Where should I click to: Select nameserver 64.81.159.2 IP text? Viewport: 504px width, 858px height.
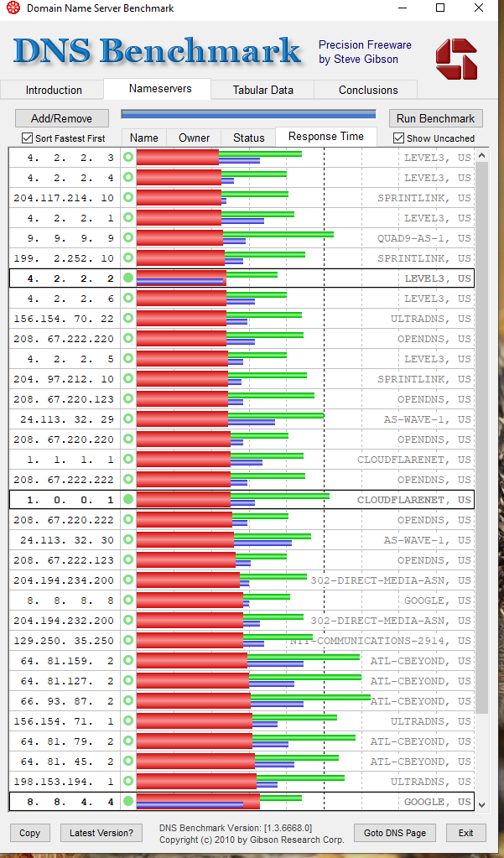[x=67, y=660]
